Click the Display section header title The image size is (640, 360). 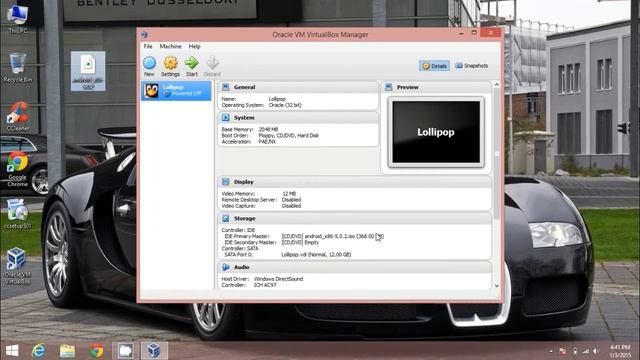pos(244,182)
